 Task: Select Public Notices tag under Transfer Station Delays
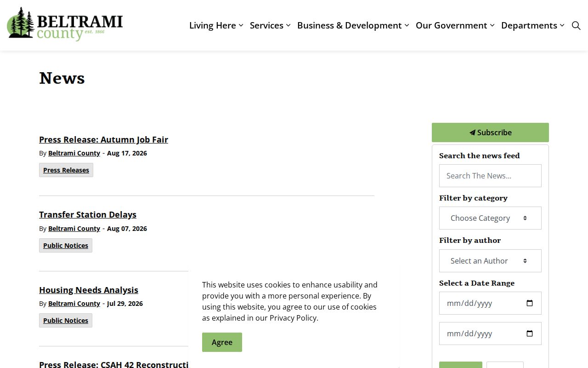tap(66, 246)
